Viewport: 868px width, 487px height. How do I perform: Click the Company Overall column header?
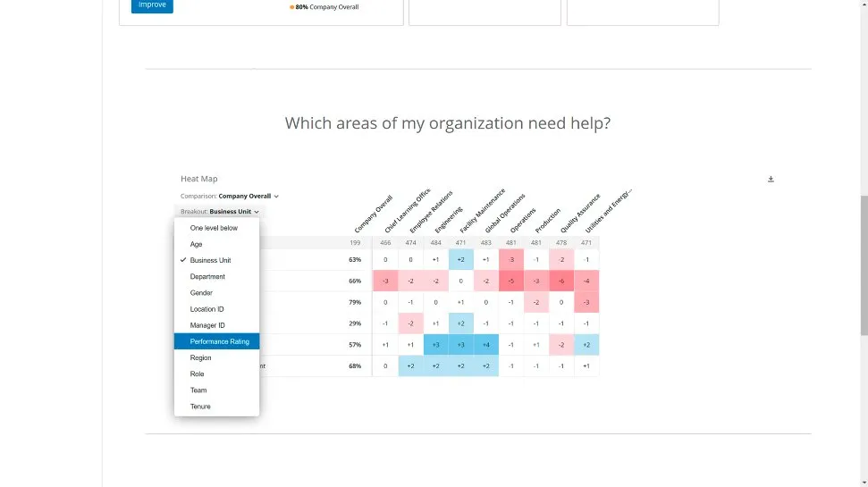click(372, 215)
